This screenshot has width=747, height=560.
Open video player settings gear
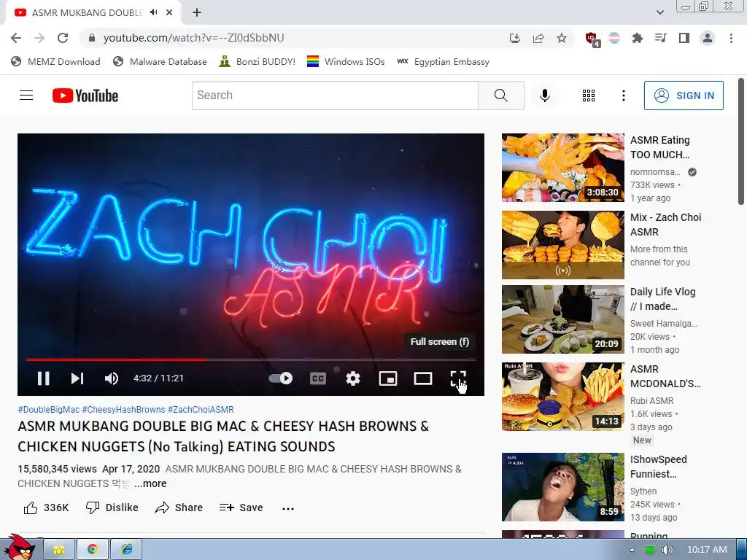pos(353,378)
